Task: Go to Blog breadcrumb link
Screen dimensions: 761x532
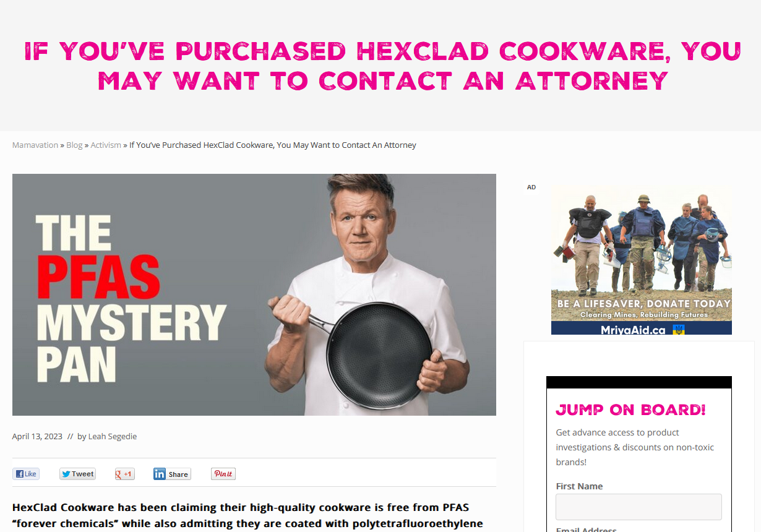Action: tap(74, 145)
